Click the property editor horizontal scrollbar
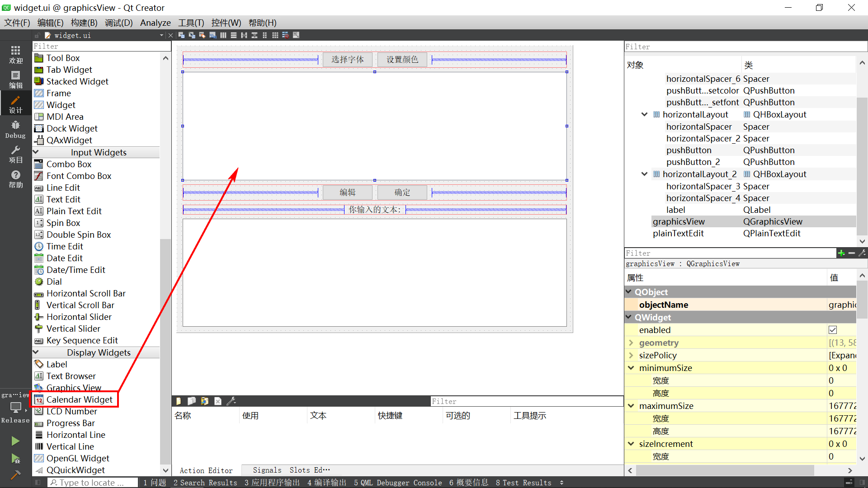 click(x=725, y=470)
